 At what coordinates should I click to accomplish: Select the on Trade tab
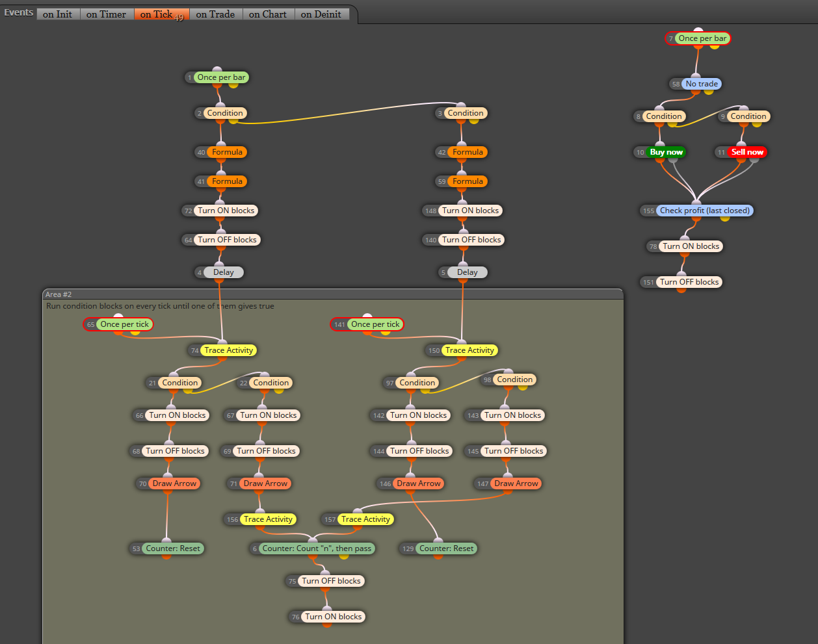(216, 14)
